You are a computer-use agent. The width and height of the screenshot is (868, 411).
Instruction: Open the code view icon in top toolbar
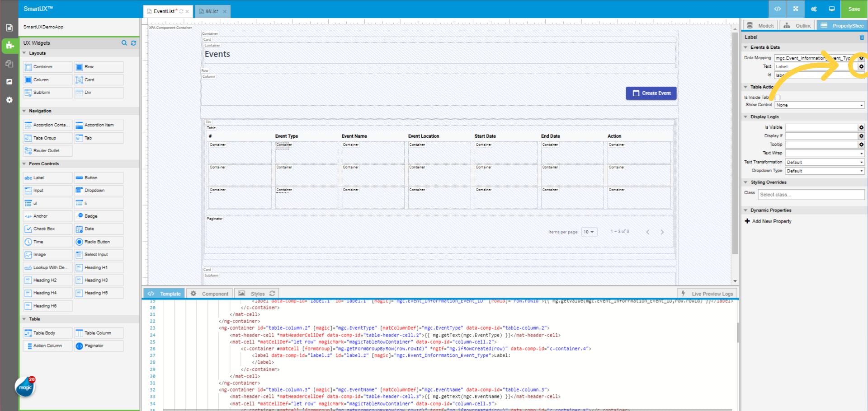click(x=777, y=9)
